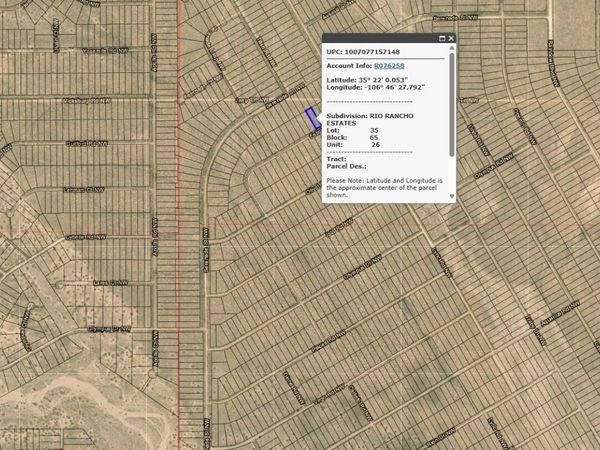This screenshot has width=600, height=450.
Task: Click the popup vertical scrollbar thumb
Action: click(452, 104)
